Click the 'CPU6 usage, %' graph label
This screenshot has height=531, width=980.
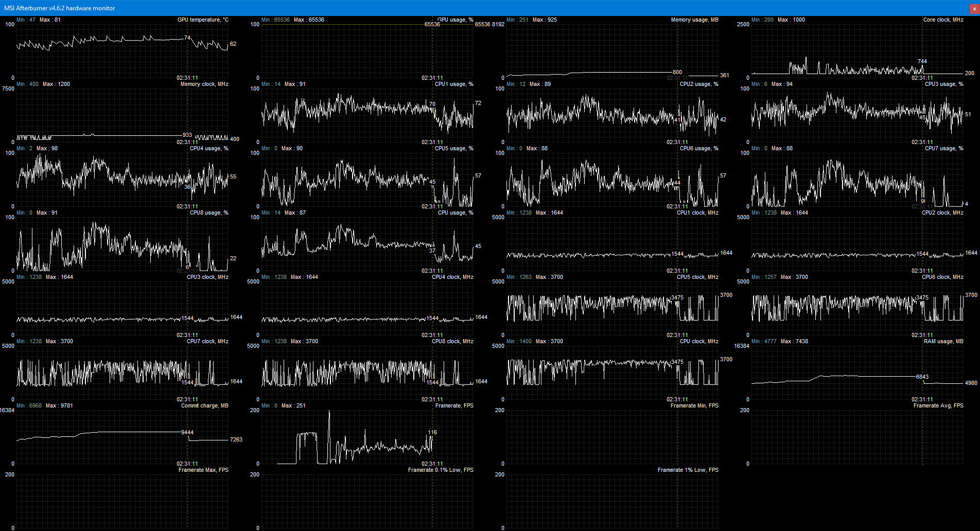click(699, 148)
